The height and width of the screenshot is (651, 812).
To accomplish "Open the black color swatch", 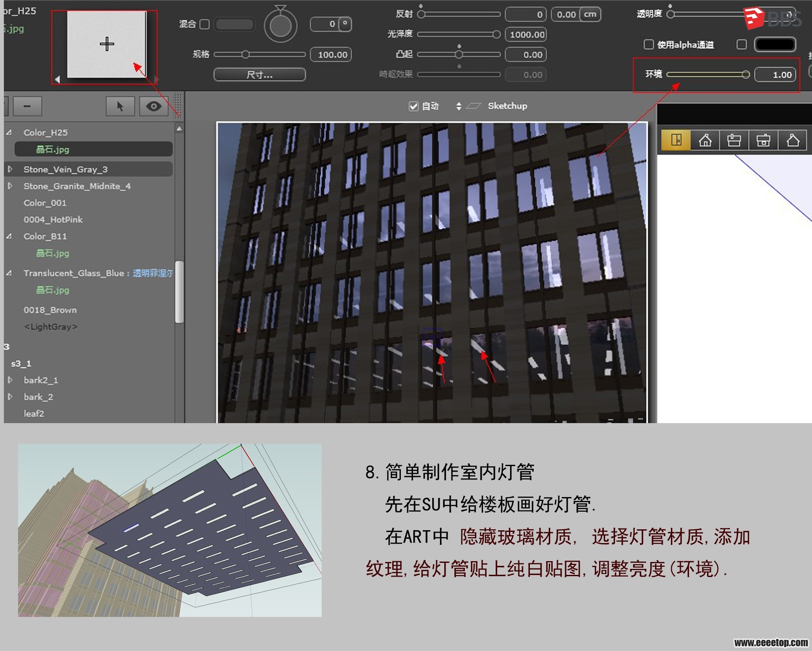I will [775, 44].
